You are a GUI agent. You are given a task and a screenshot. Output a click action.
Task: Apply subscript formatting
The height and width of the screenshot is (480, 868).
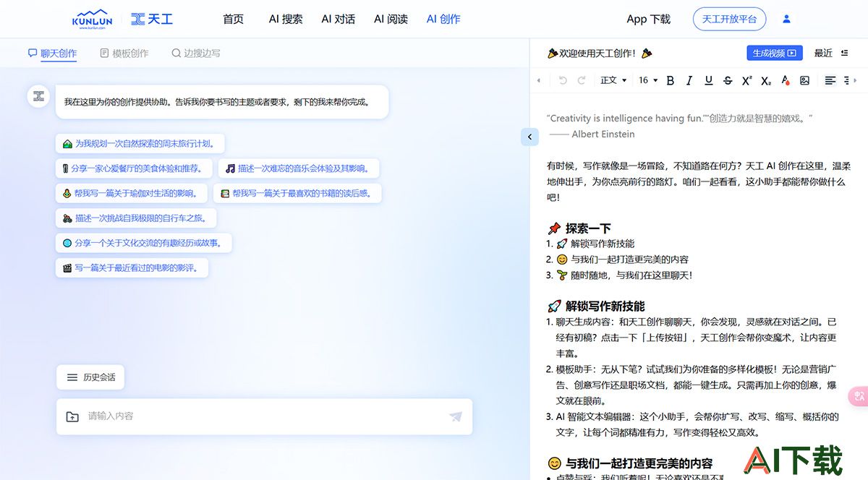click(x=766, y=81)
